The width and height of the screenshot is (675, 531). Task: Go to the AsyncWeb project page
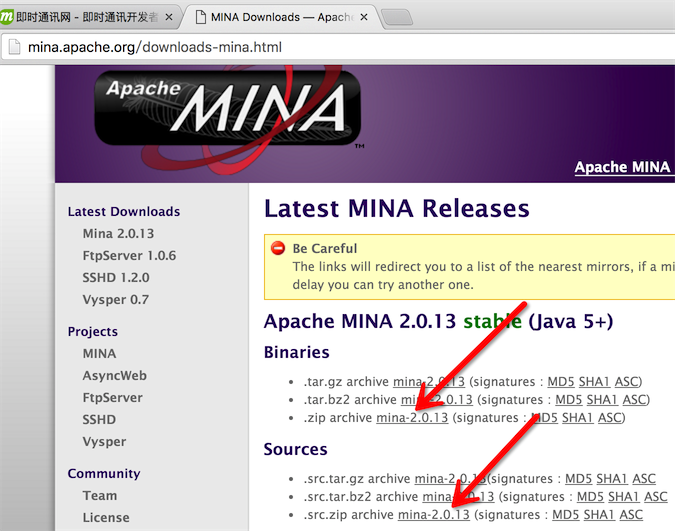click(115, 376)
